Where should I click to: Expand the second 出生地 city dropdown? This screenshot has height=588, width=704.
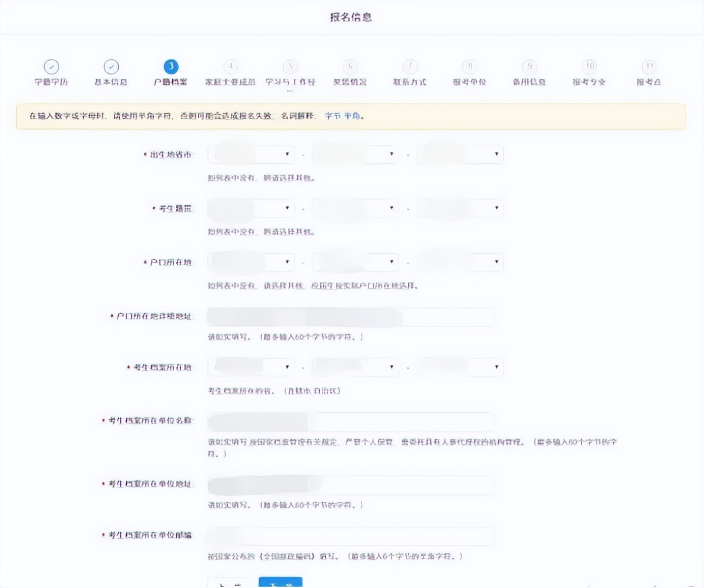pyautogui.click(x=354, y=155)
